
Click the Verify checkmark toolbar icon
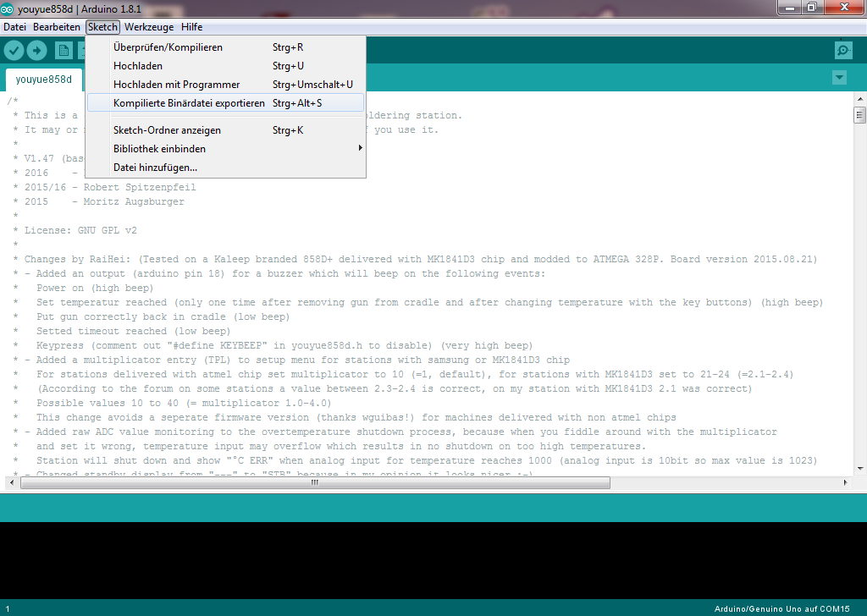(x=14, y=51)
